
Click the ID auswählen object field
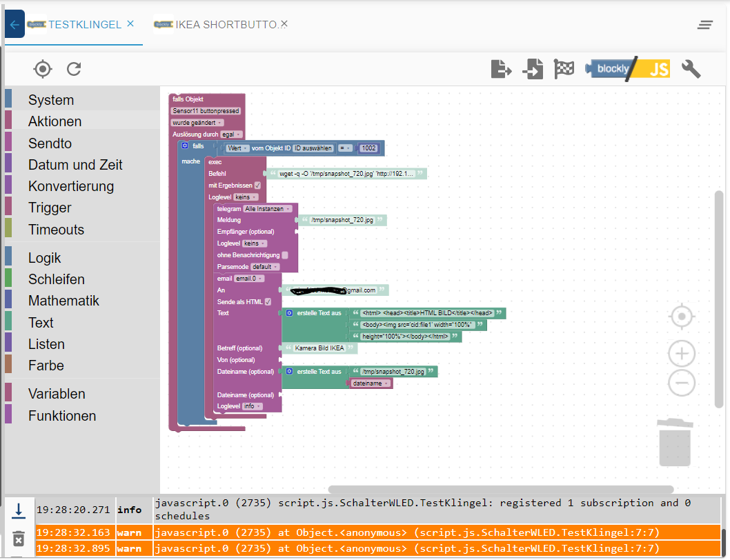[313, 148]
